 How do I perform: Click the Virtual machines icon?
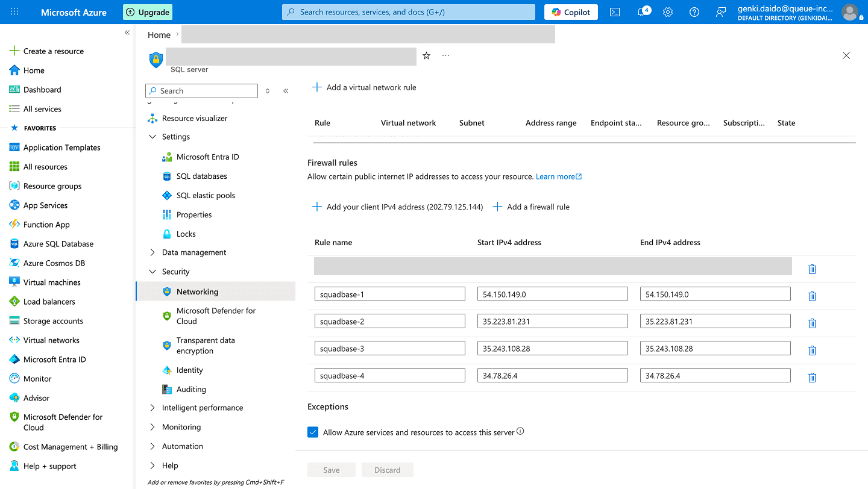pos(14,282)
